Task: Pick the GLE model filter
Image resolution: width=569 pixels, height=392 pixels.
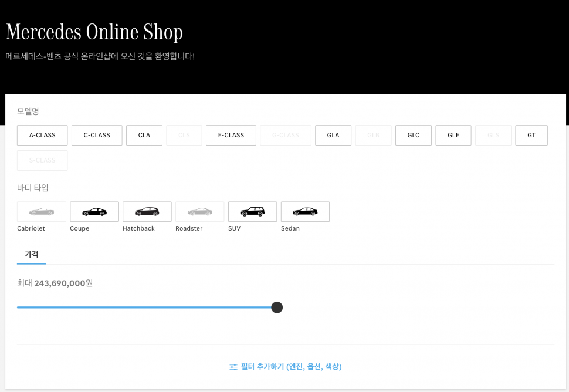Action: 453,135
